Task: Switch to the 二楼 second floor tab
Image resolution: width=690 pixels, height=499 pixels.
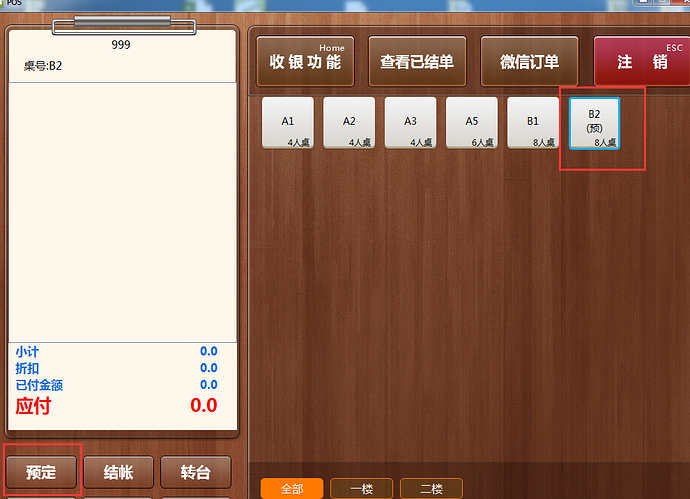Action: tap(432, 488)
